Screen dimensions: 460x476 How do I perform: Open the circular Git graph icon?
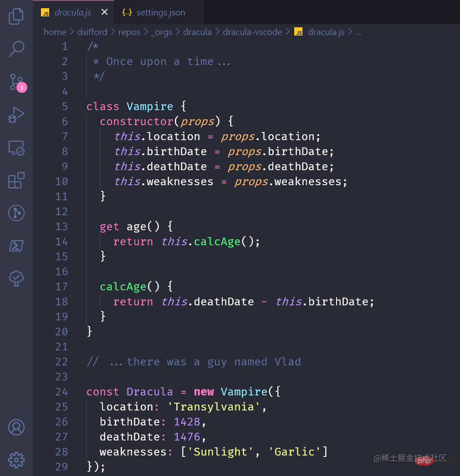point(16,213)
